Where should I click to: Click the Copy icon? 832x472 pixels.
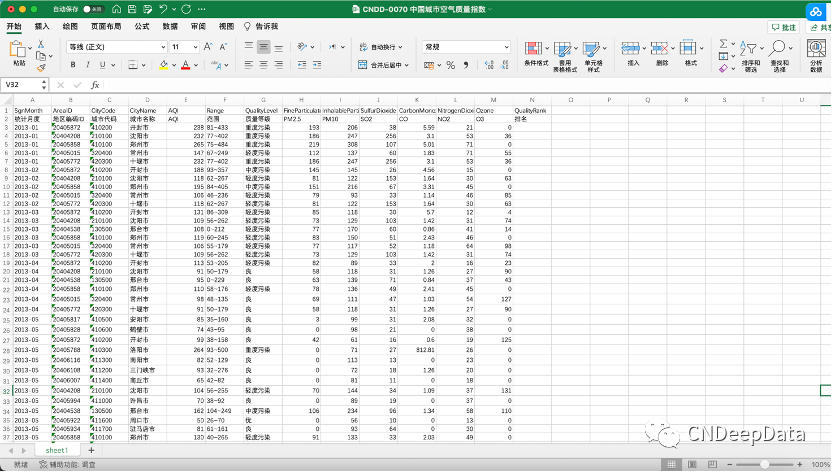41,56
